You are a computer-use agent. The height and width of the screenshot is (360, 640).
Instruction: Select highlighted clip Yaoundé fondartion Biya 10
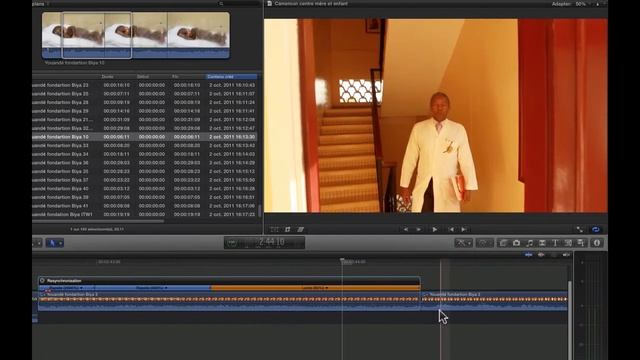145,137
